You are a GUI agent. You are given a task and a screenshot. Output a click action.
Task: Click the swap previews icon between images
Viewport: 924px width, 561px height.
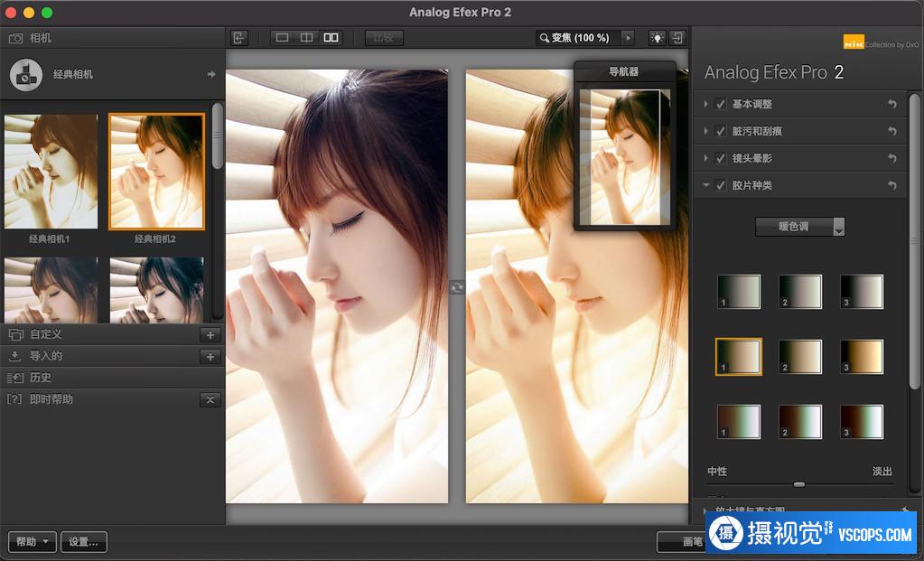click(457, 287)
